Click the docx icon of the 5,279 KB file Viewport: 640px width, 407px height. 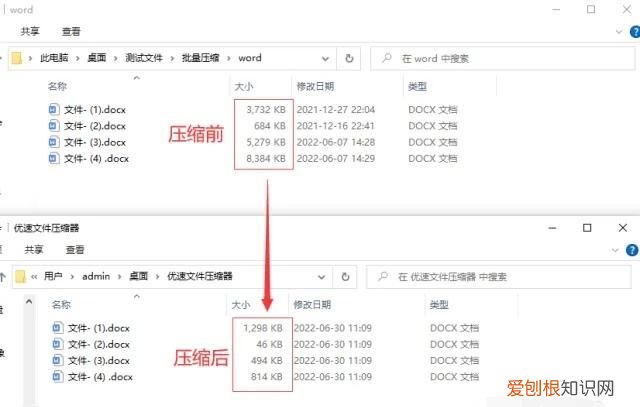[53, 142]
